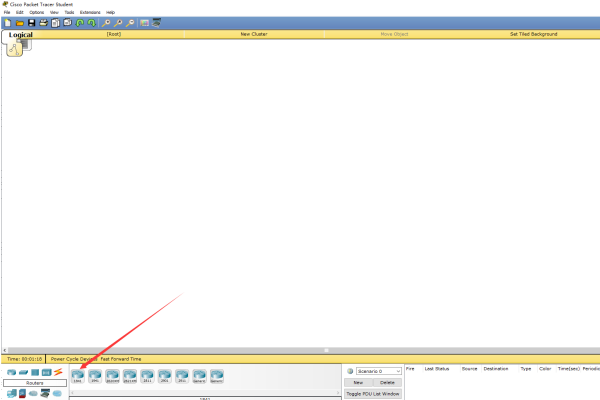The width and height of the screenshot is (600, 400).
Task: Click the Fire column header
Action: pyautogui.click(x=410, y=369)
